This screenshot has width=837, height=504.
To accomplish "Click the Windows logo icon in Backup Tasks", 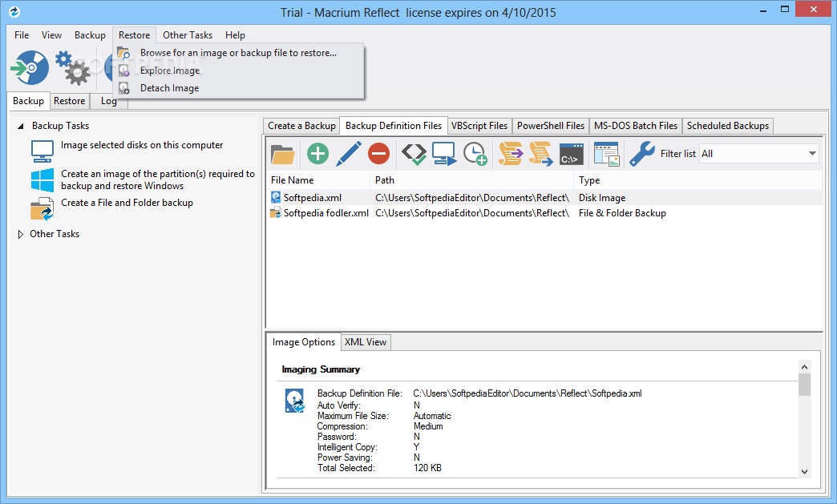I will (42, 180).
